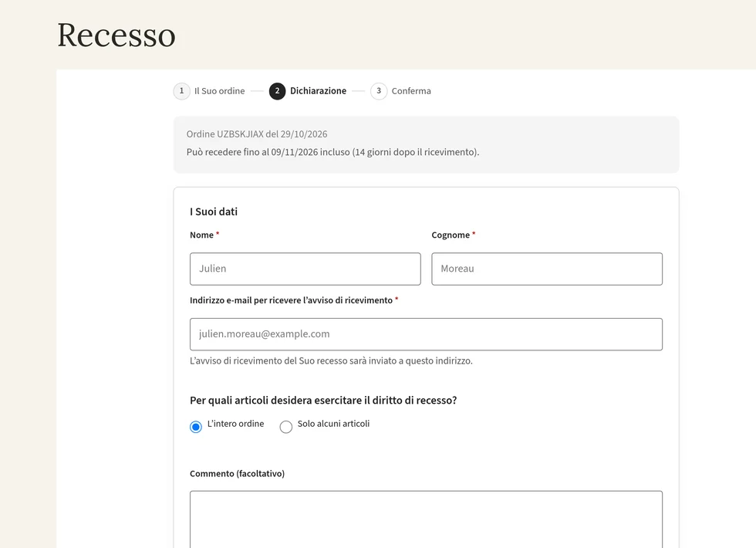This screenshot has width=756, height=548.
Task: Click the "I Suoi dati" heading
Action: (214, 211)
